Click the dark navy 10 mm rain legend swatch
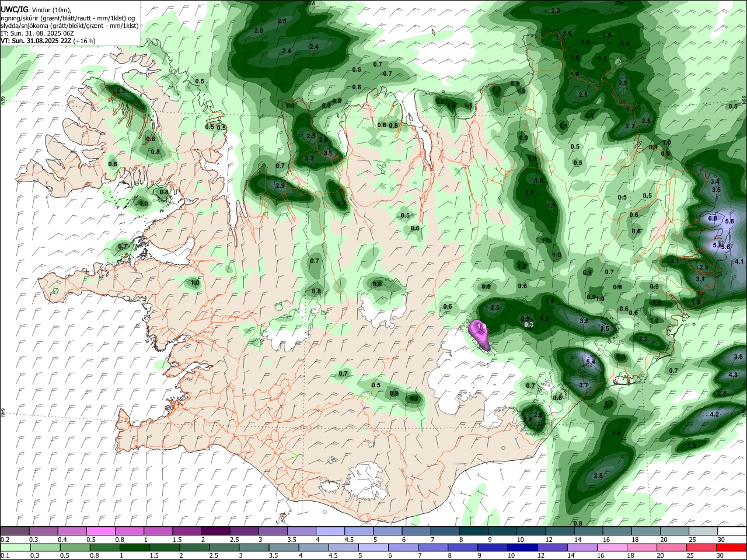This screenshot has height=560, width=747. click(x=522, y=547)
